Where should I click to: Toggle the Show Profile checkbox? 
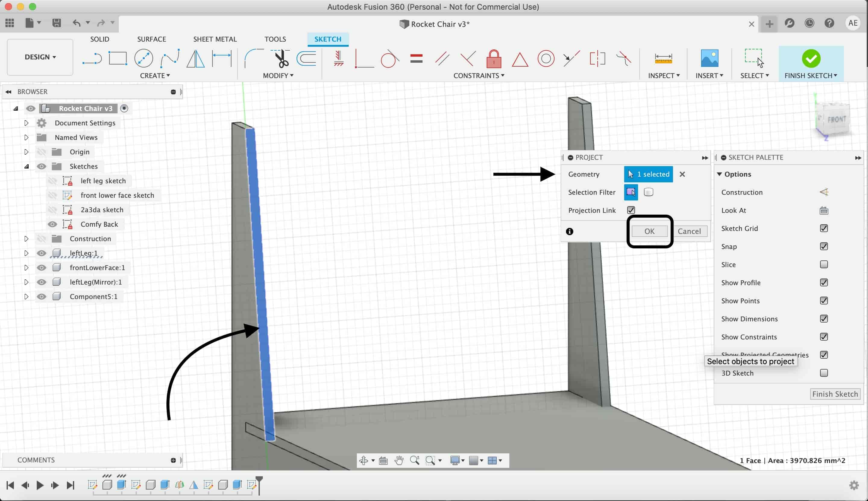[824, 282]
